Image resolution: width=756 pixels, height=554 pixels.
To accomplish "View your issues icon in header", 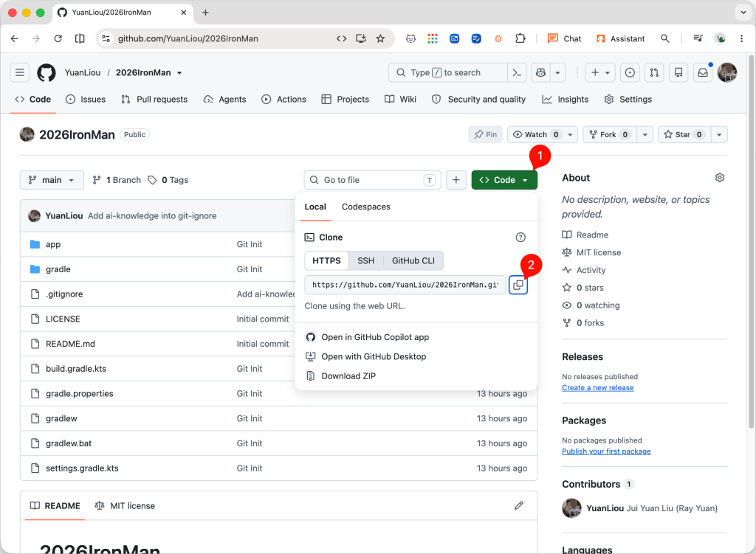I will pos(630,73).
